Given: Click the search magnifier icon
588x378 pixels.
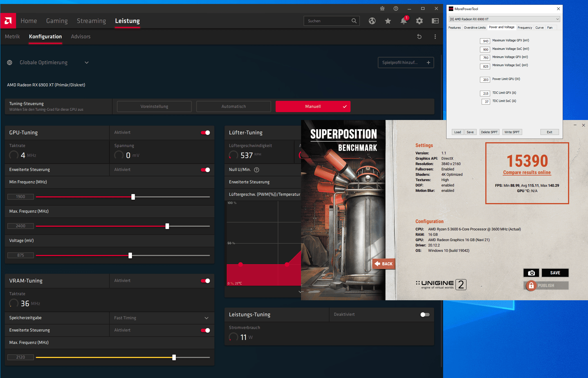Looking at the screenshot, I should (354, 21).
